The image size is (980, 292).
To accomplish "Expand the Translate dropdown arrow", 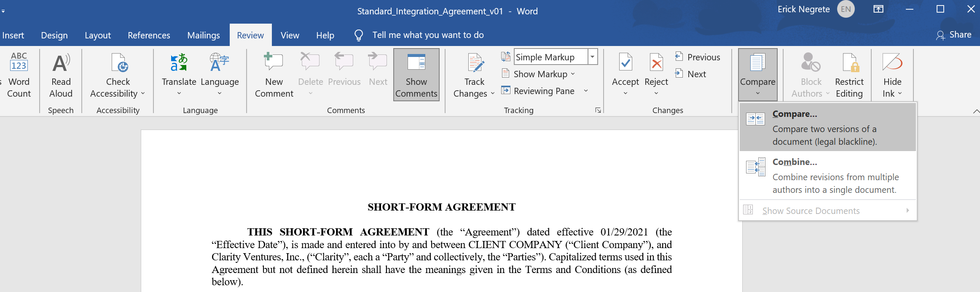I will [x=179, y=93].
